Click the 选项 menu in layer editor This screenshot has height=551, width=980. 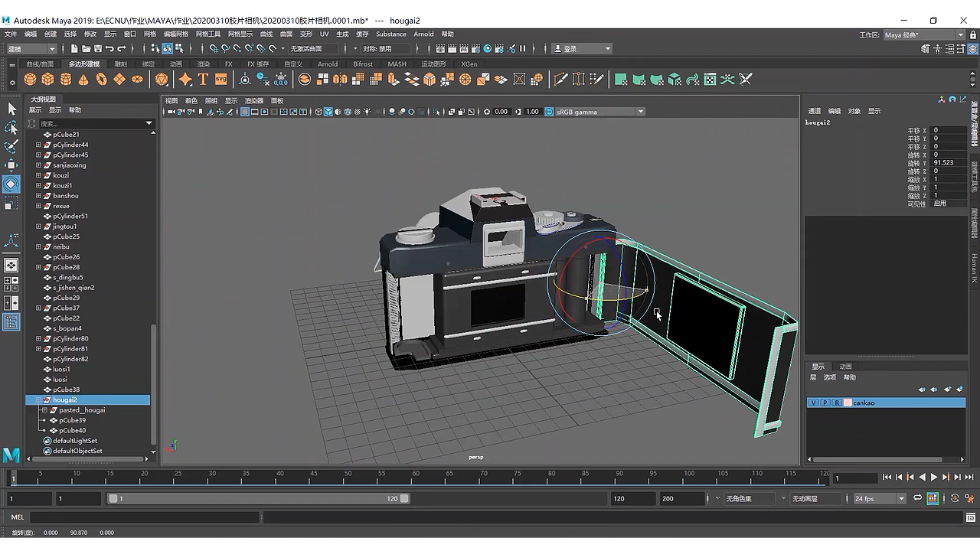pos(830,377)
